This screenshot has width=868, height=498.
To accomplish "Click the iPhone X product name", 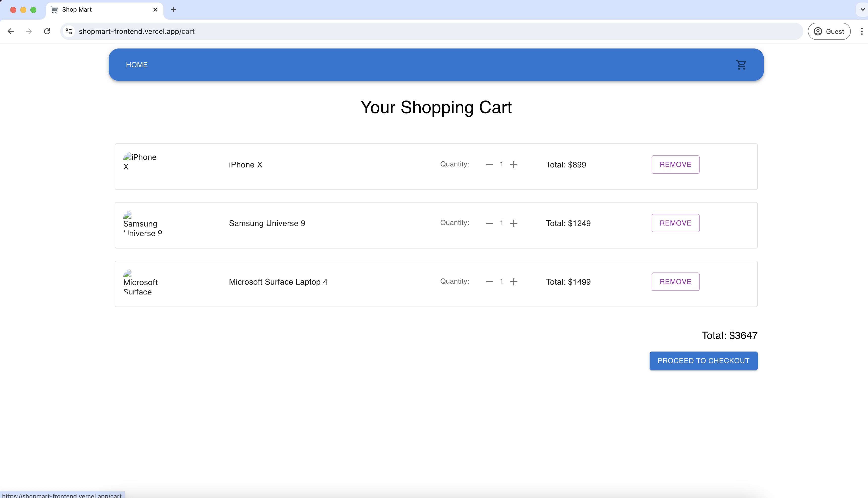I will (245, 164).
